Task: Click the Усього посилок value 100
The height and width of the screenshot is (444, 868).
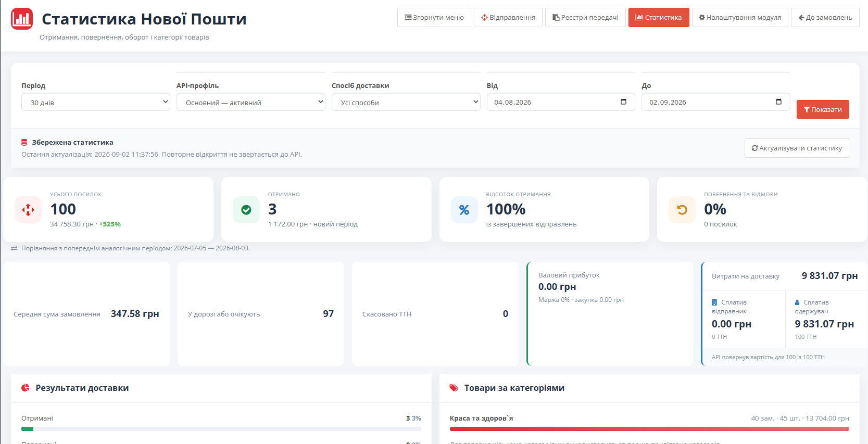Action: [x=63, y=209]
